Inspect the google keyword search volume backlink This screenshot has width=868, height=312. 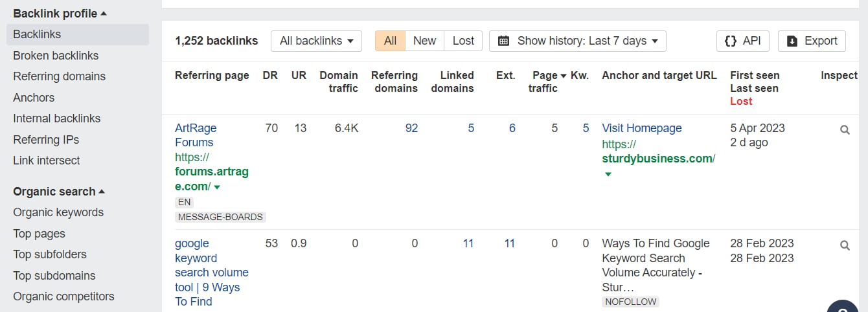tap(845, 245)
